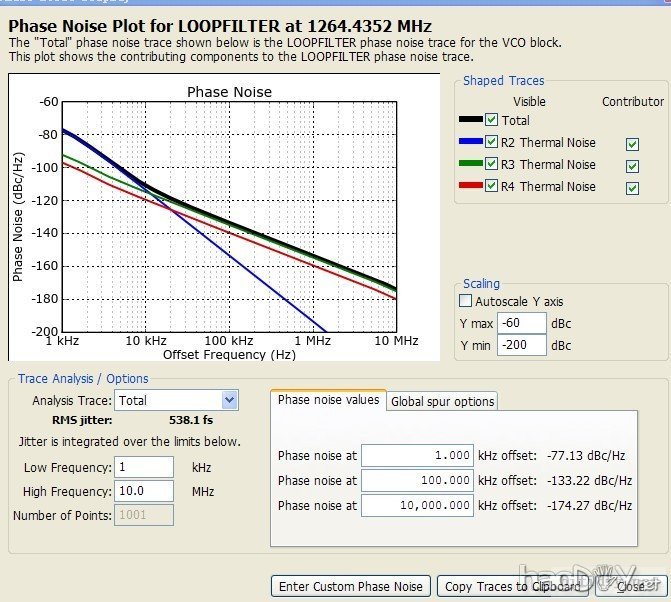
Task: Select the Phase noise values tab
Action: [x=328, y=400]
